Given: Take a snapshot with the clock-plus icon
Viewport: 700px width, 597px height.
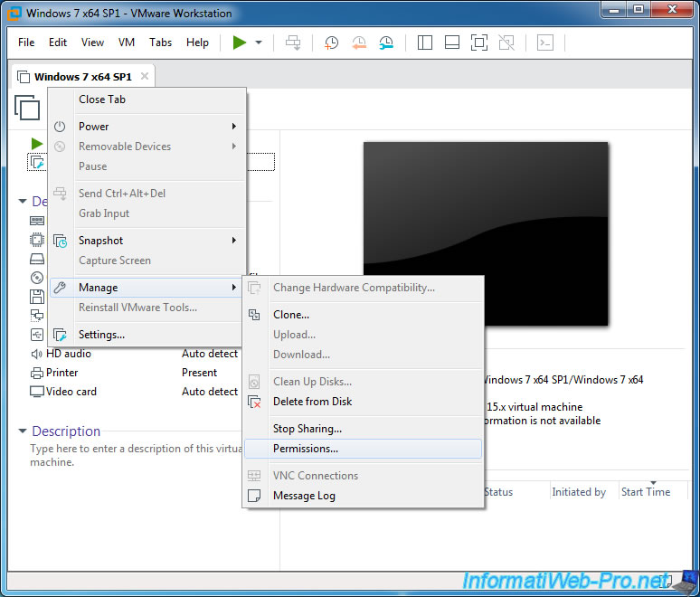Looking at the screenshot, I should pos(331,43).
